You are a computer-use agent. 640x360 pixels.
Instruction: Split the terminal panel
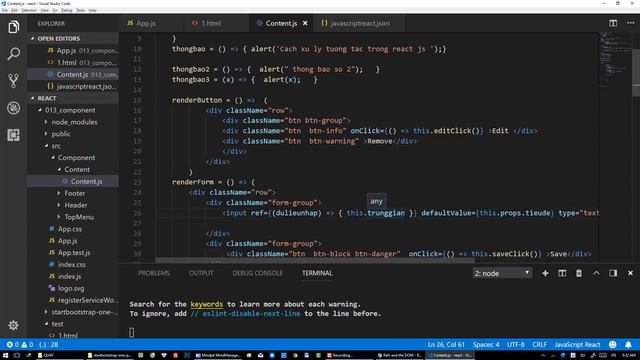[x=562, y=273]
